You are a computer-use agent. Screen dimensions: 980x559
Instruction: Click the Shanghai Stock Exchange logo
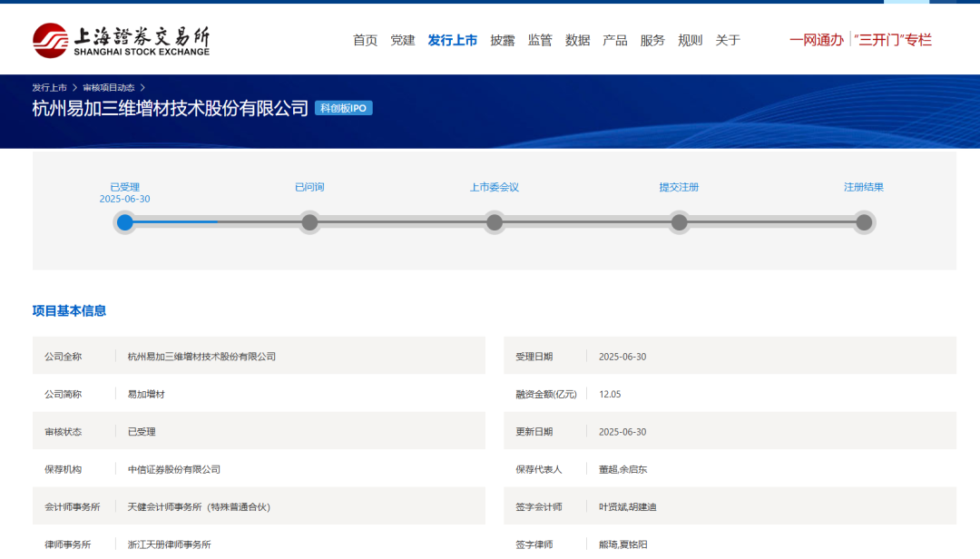[122, 41]
